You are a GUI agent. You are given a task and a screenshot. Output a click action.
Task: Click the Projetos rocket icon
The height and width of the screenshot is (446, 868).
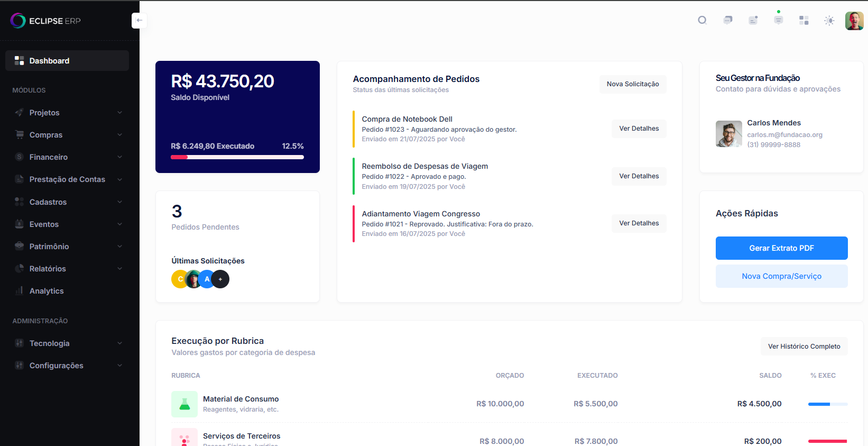click(19, 113)
